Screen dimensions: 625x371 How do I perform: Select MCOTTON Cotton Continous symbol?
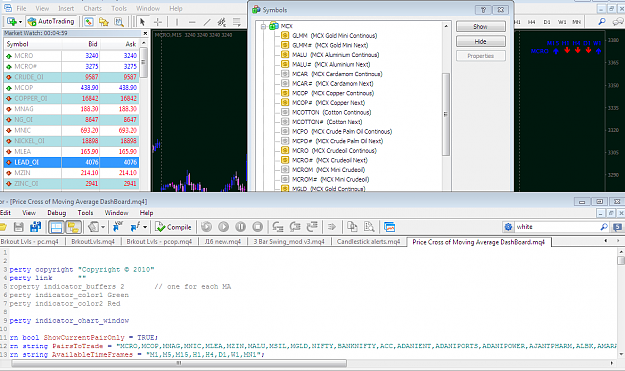331,112
